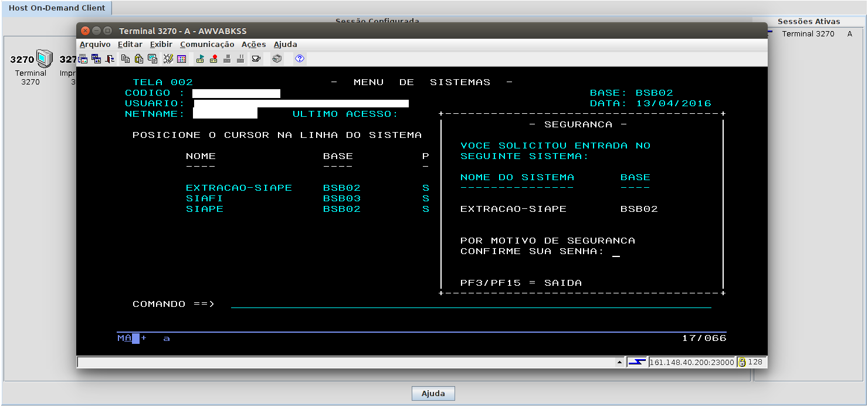This screenshot has height=409, width=868.
Task: Click the gray pause macro icon
Action: [x=240, y=59]
